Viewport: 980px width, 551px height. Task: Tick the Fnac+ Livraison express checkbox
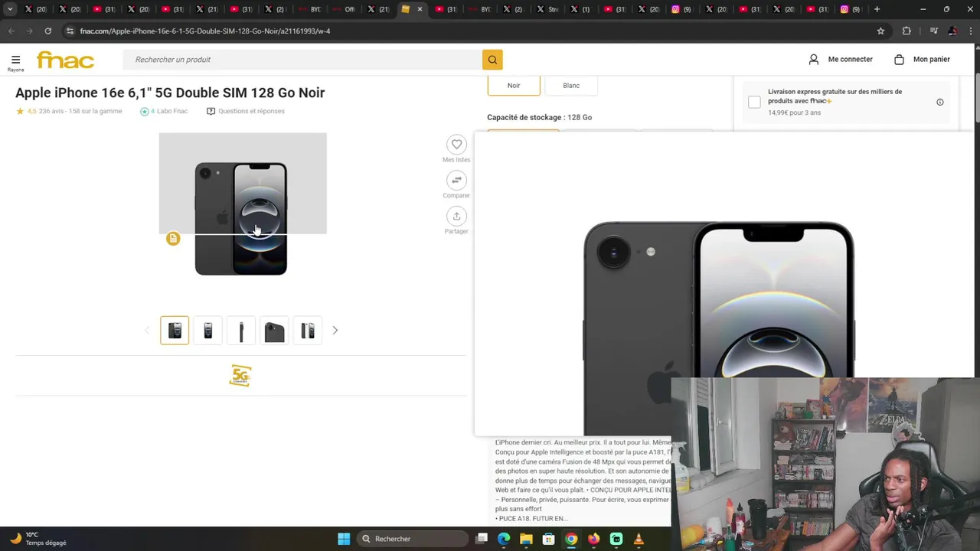tap(754, 102)
